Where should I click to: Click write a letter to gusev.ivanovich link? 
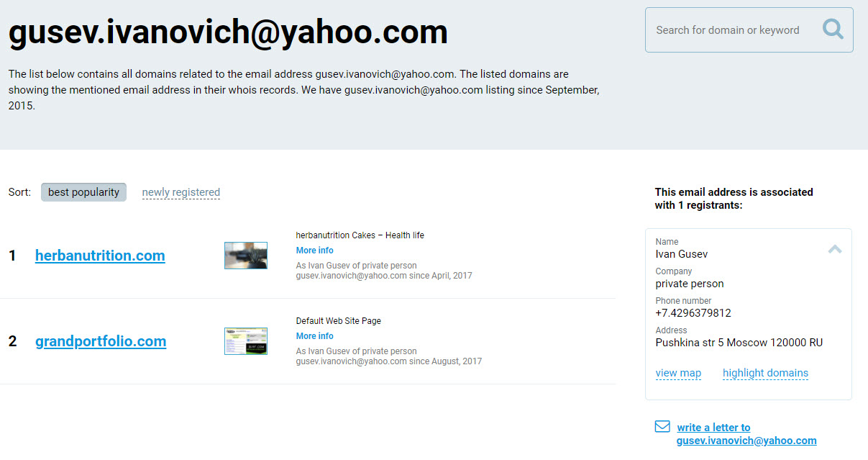point(746,434)
